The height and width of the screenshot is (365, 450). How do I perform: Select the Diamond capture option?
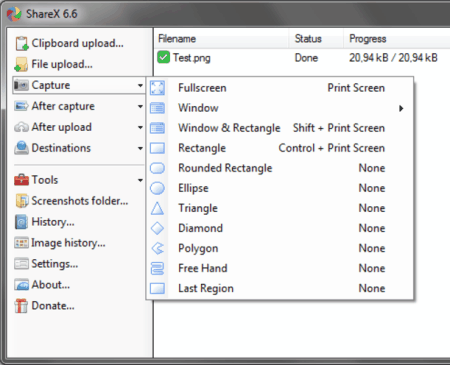pyautogui.click(x=280, y=228)
